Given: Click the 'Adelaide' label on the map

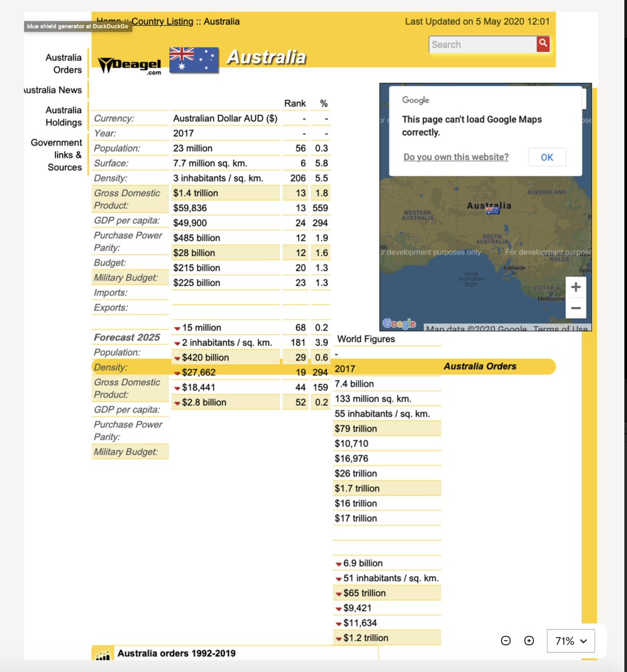Looking at the screenshot, I should coord(514,268).
